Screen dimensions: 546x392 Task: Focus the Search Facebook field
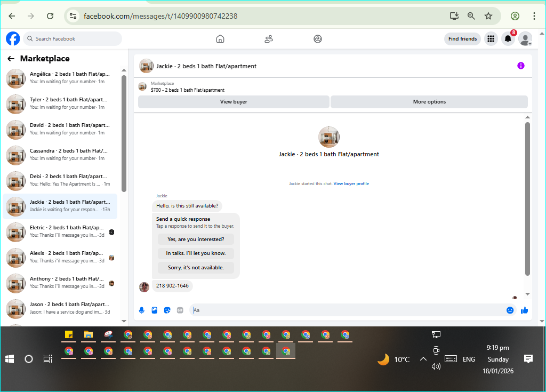coord(73,39)
